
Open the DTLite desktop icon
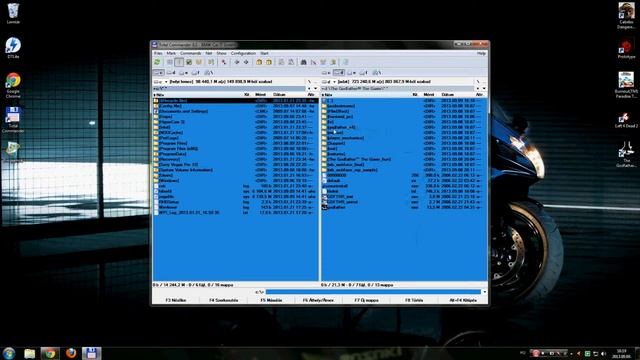13,48
